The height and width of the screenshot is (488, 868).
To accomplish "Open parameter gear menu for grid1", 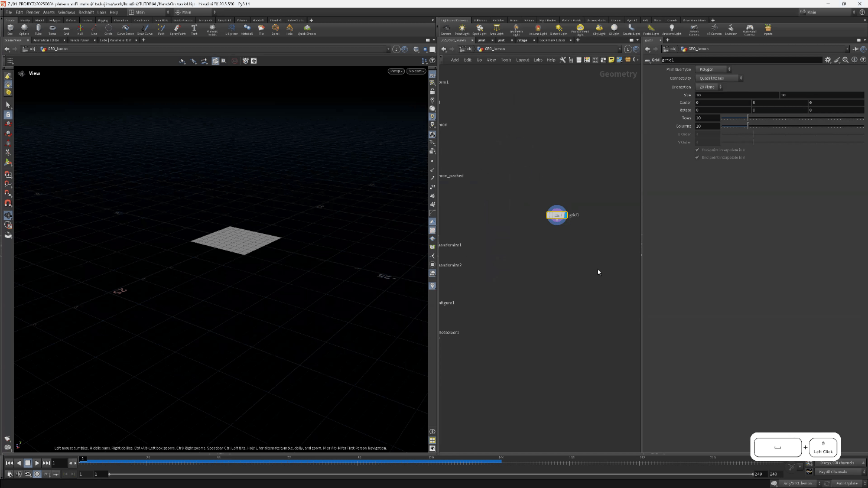I will tap(828, 60).
